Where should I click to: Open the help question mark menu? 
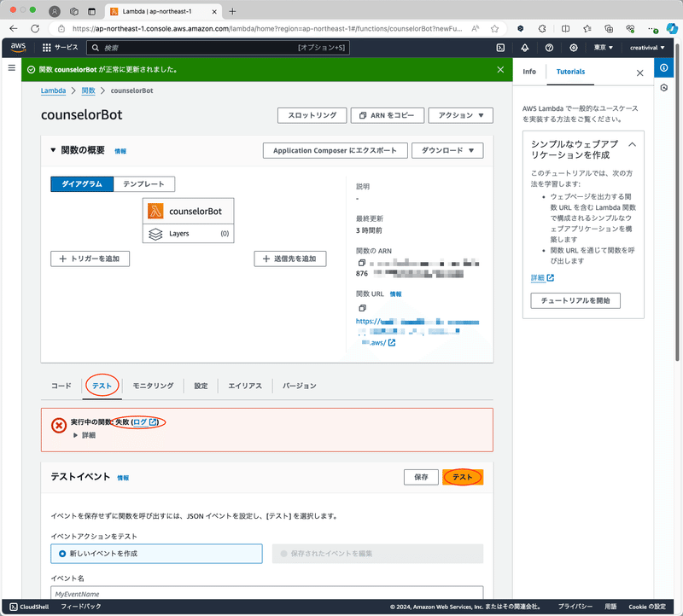(549, 48)
